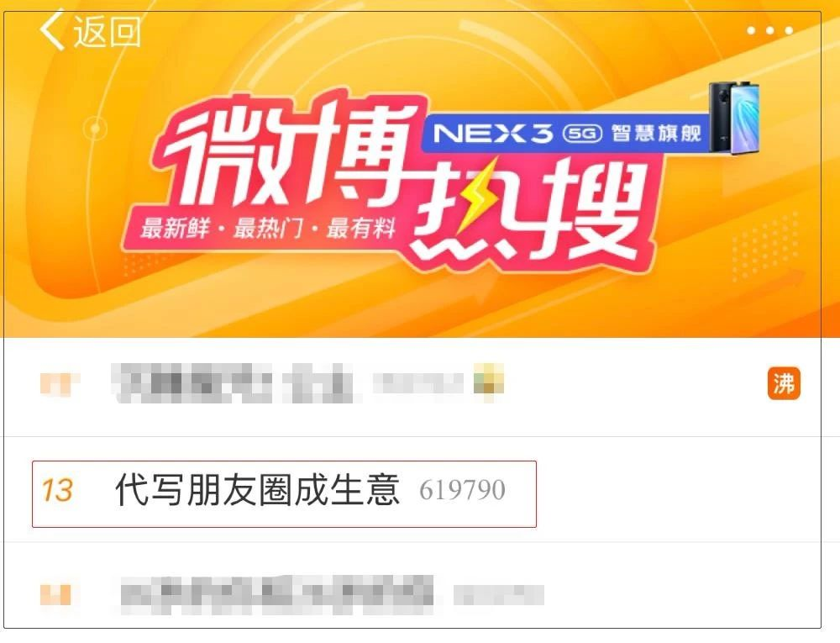Click the vivo phone product image
Image resolution: width=840 pixels, height=643 pixels.
732,118
